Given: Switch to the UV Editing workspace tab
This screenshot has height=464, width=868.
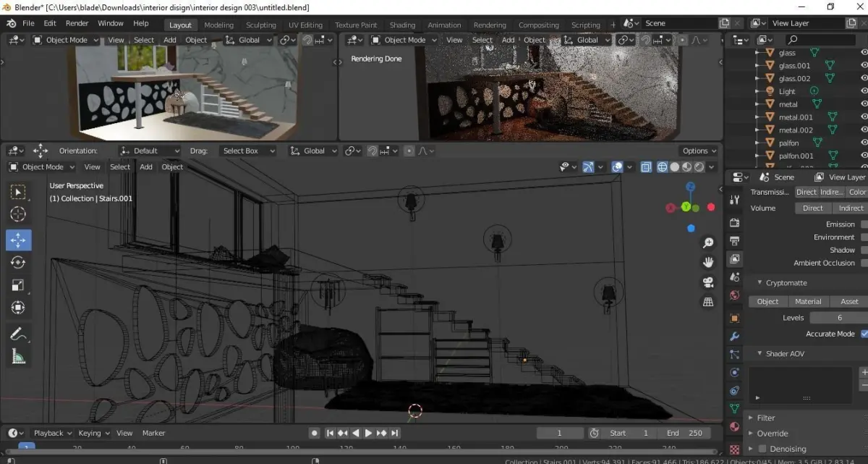Looking at the screenshot, I should (305, 25).
